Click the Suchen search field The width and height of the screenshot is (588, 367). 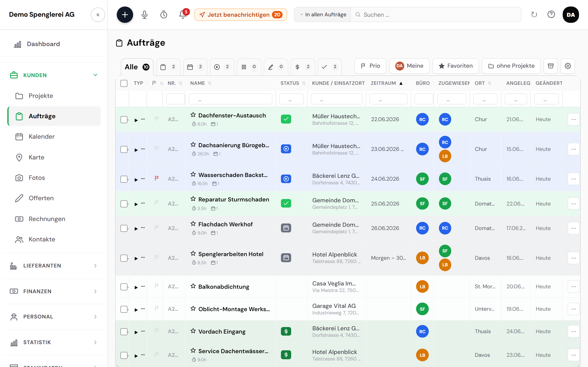click(436, 14)
